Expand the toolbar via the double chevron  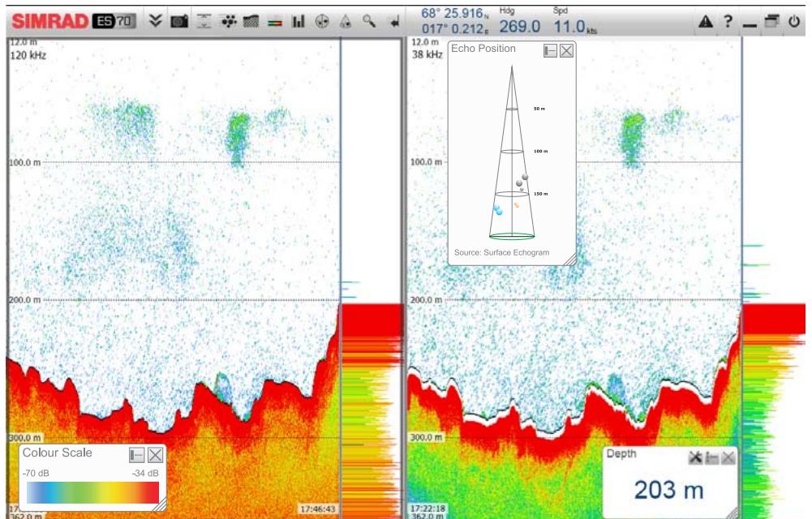156,19
